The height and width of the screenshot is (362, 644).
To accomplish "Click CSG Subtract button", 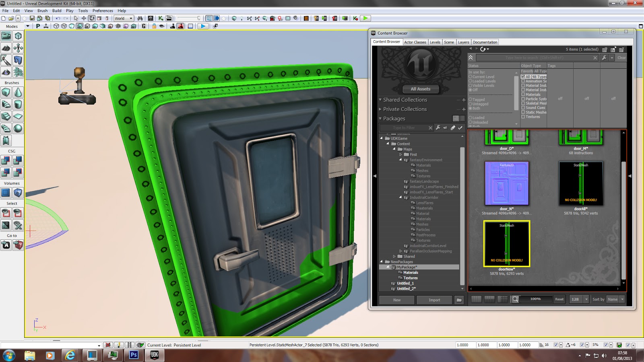I will (x=18, y=160).
